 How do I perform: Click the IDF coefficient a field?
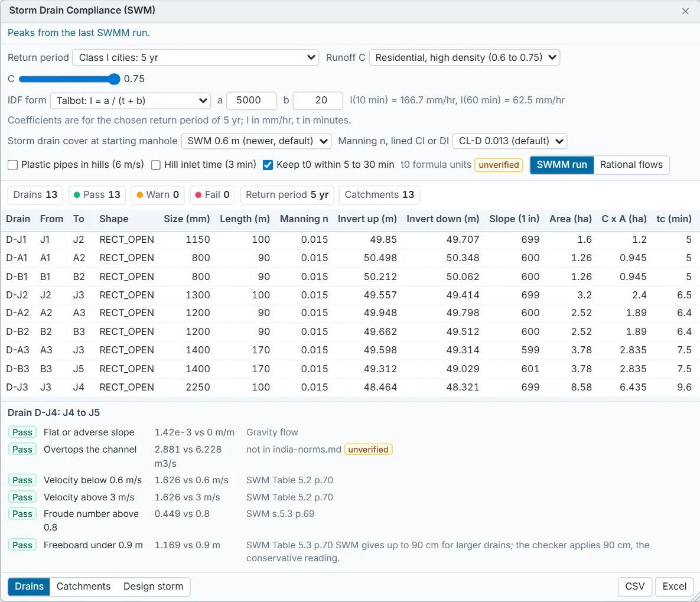[251, 100]
